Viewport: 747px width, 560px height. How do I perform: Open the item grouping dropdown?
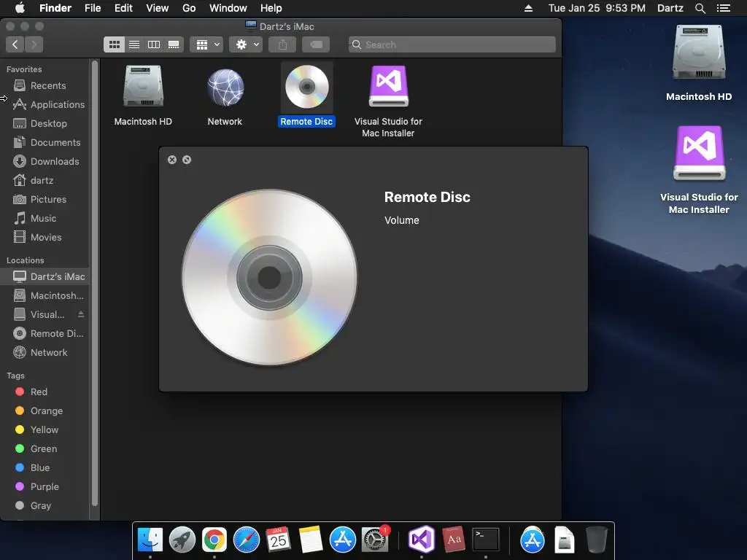pyautogui.click(x=206, y=44)
